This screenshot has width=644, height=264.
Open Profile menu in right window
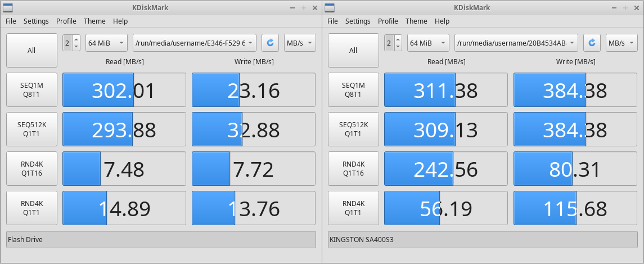tap(388, 21)
